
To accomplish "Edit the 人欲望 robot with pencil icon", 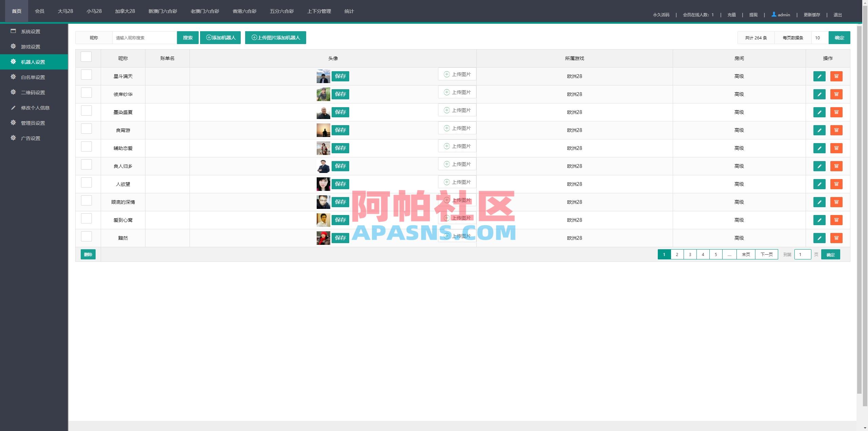I will pyautogui.click(x=820, y=184).
